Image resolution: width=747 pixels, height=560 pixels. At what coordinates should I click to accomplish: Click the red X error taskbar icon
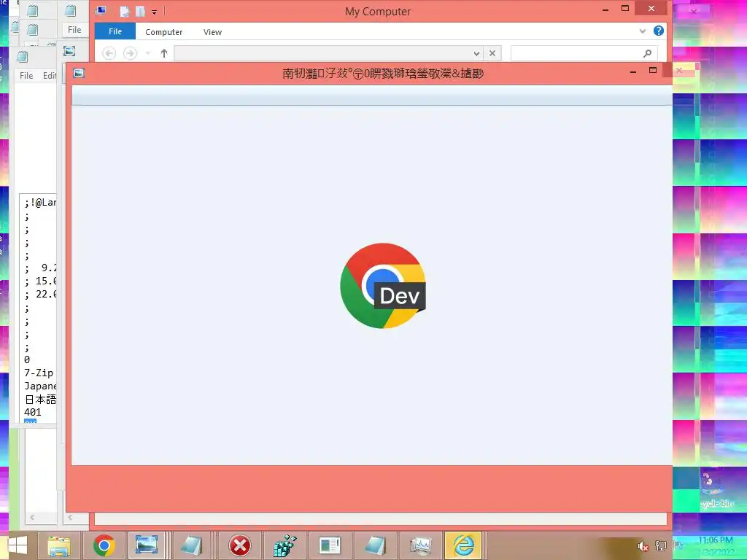[240, 545]
